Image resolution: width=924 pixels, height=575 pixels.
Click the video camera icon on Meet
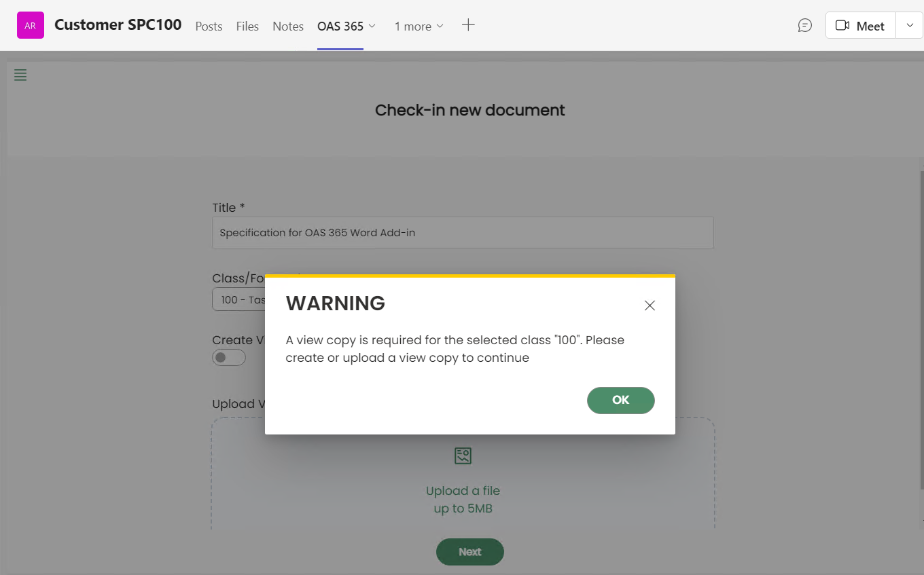(842, 26)
